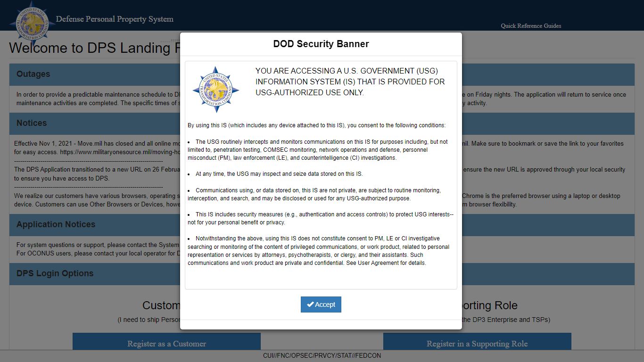Click the Accept button

pyautogui.click(x=321, y=304)
